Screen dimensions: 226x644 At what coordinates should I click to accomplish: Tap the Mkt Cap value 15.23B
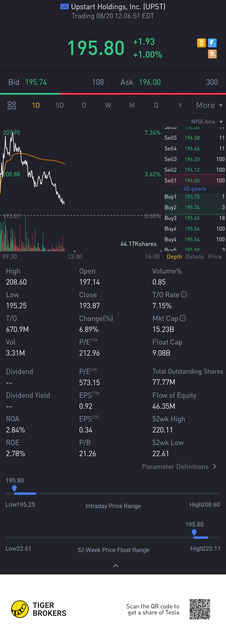pos(163,329)
